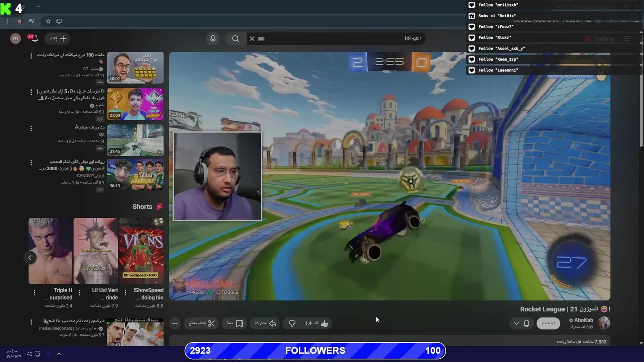644x362 pixels.
Task: Click the taskbar network icon
Action: pos(38,354)
